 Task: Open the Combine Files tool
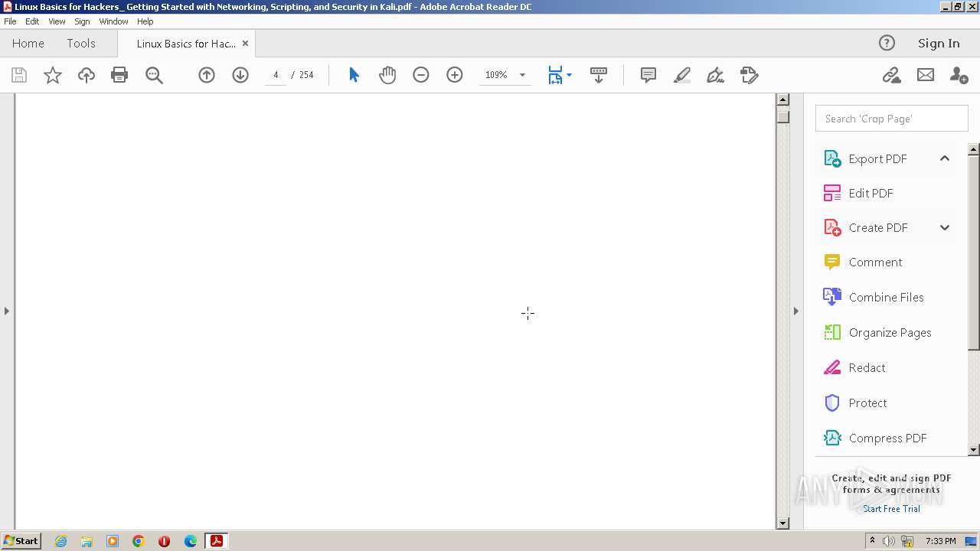point(886,297)
